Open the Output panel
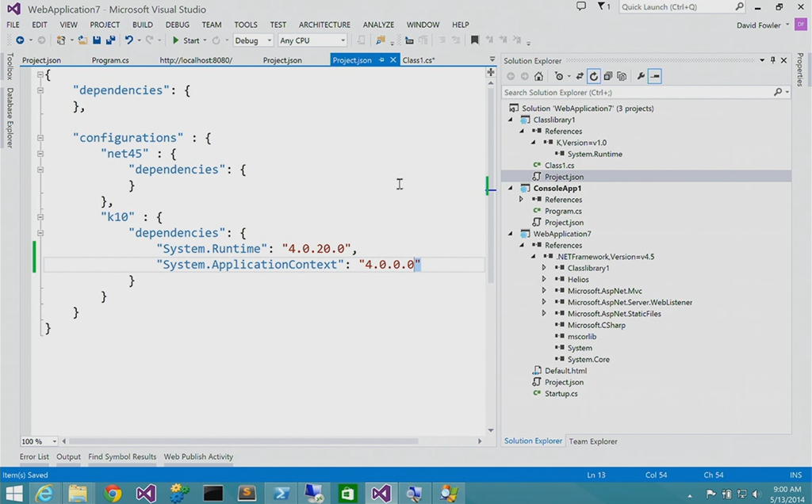This screenshot has height=504, width=812. [68, 456]
